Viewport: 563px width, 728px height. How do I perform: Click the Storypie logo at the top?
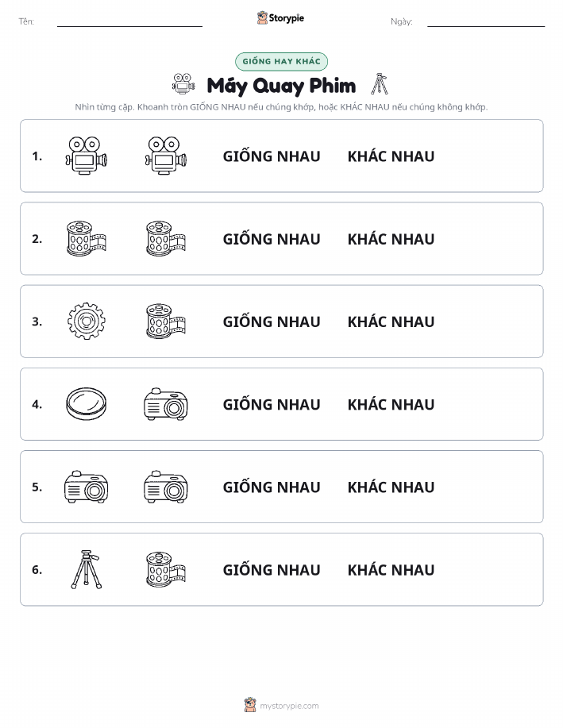coord(280,18)
